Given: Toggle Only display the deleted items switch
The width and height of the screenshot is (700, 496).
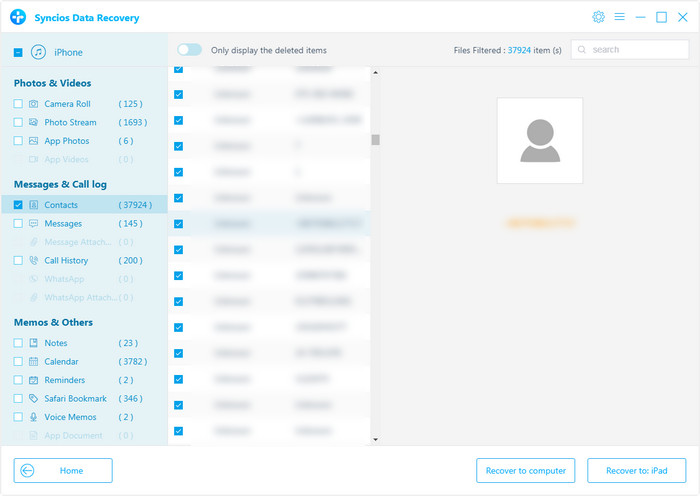Looking at the screenshot, I should pyautogui.click(x=189, y=50).
